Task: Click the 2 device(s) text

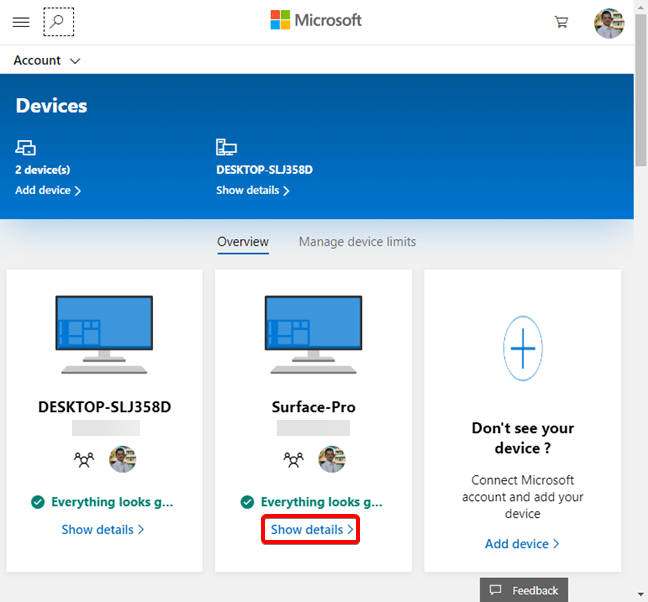Action: [43, 170]
